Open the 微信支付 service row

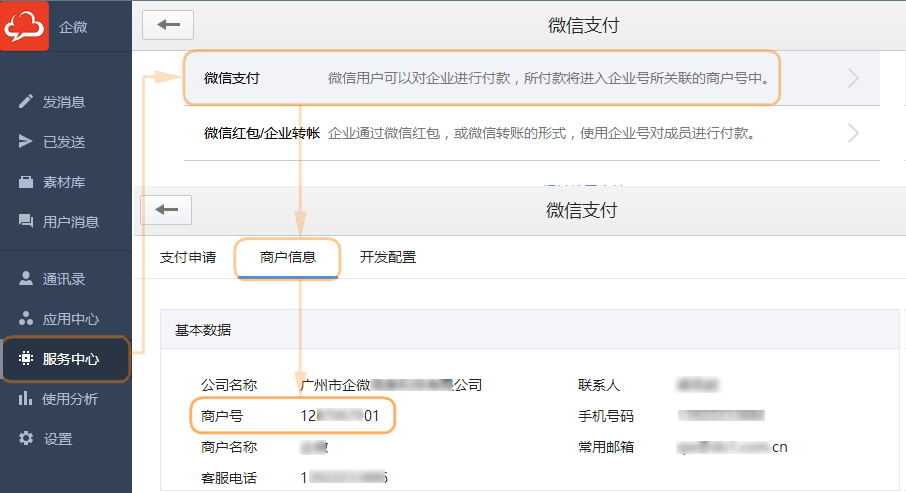pos(532,78)
